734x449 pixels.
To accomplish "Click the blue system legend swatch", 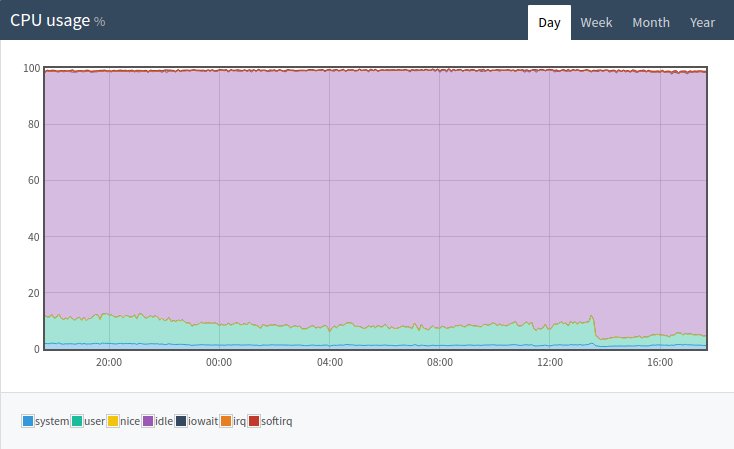I will coord(28,421).
